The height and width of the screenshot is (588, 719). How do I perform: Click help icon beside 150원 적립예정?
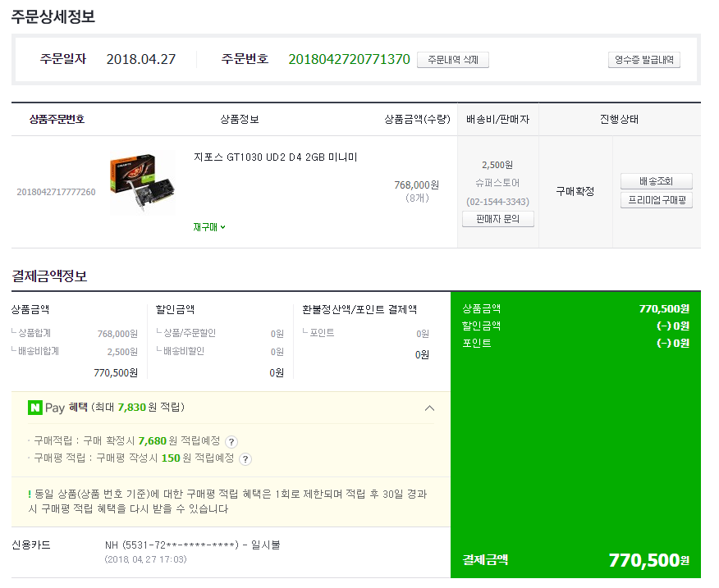[245, 459]
